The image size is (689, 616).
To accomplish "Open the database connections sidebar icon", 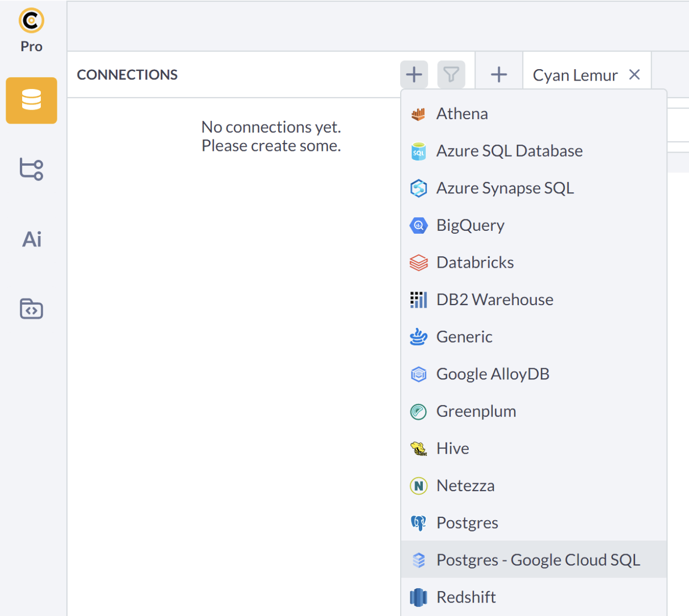I will (31, 100).
